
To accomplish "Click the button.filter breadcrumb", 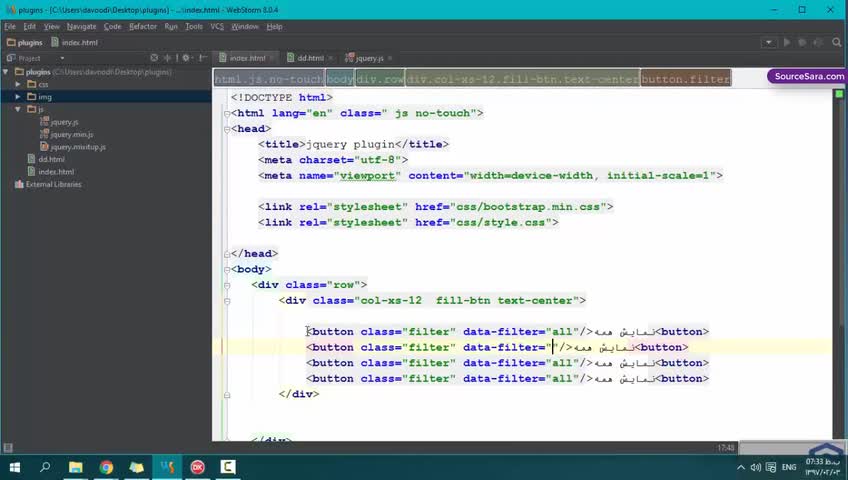I will point(686,79).
